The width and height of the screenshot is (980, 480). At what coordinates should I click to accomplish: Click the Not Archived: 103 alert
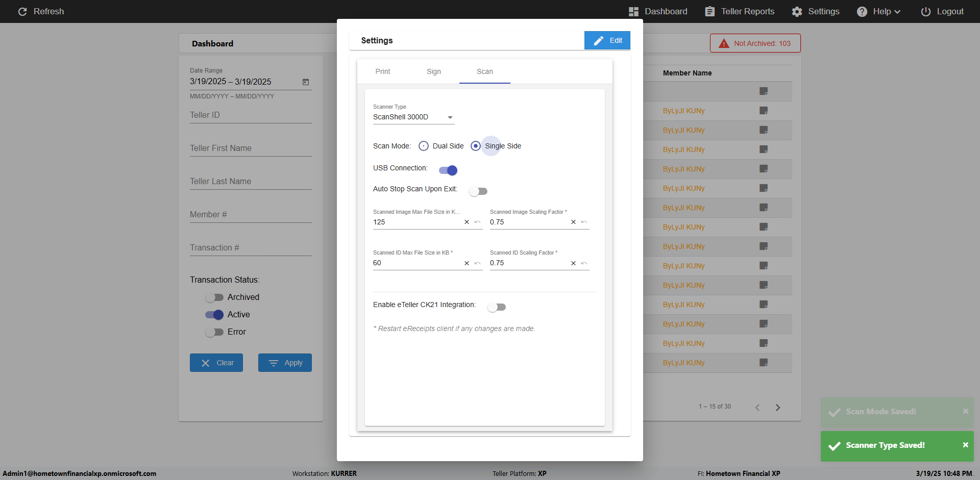tap(755, 43)
